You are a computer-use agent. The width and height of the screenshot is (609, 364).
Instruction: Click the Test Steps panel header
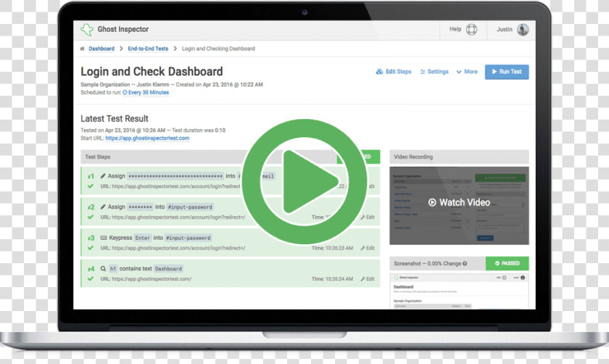point(230,157)
